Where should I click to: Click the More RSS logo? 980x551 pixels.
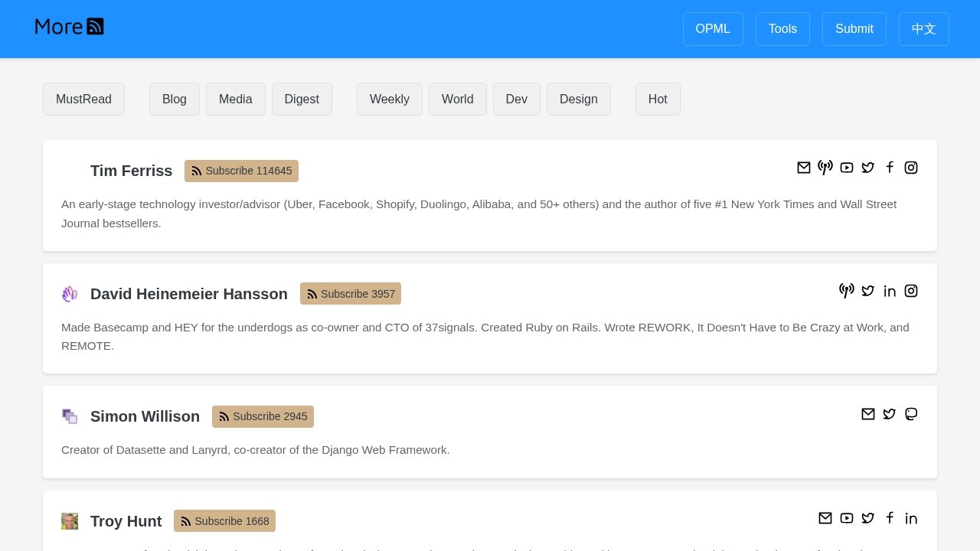(70, 27)
